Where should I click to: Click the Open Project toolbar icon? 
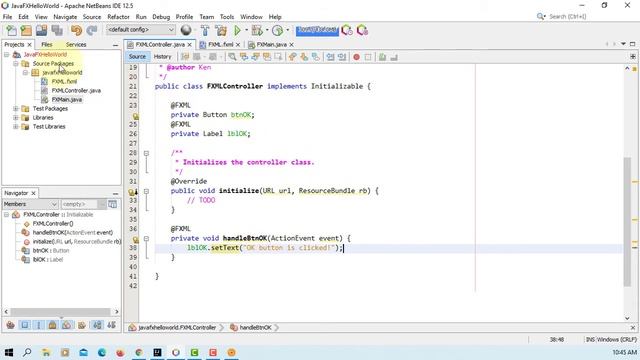[41, 31]
